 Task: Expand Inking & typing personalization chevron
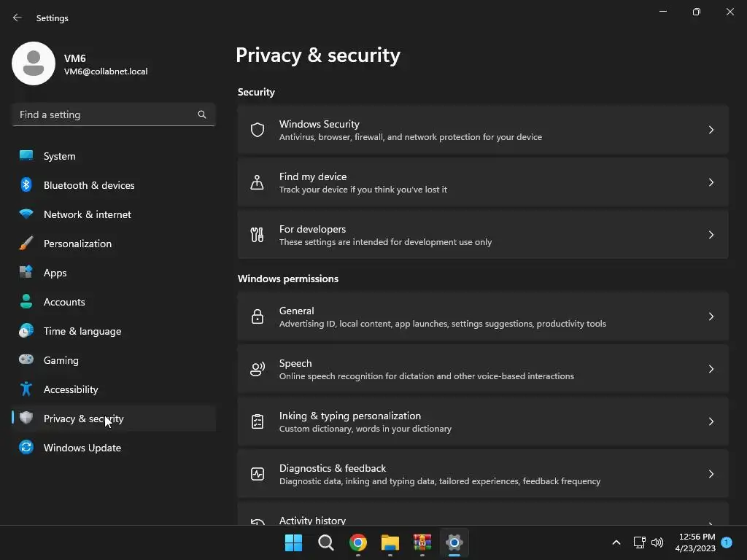(x=711, y=421)
